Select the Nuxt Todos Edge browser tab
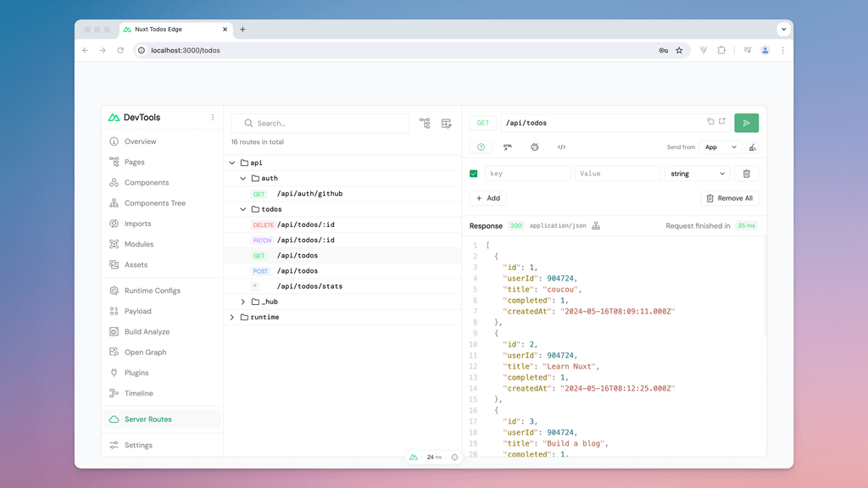This screenshot has height=488, width=868. [170, 28]
